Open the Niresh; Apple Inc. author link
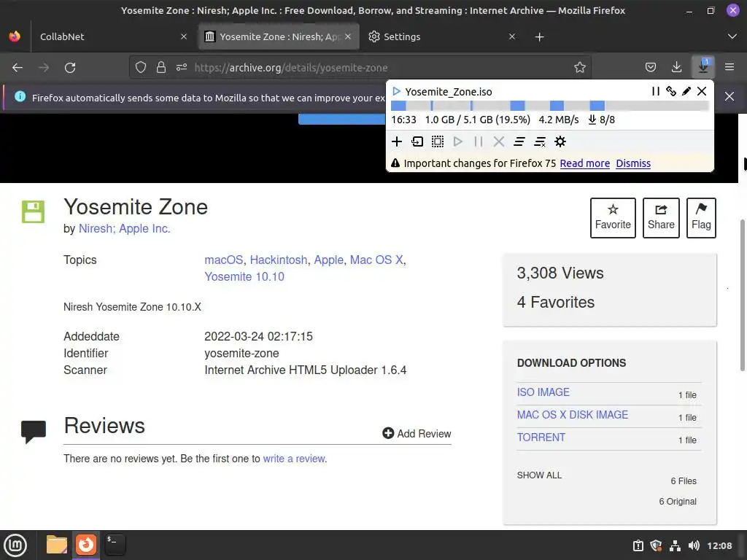The height and width of the screenshot is (560, 747). pos(124,228)
